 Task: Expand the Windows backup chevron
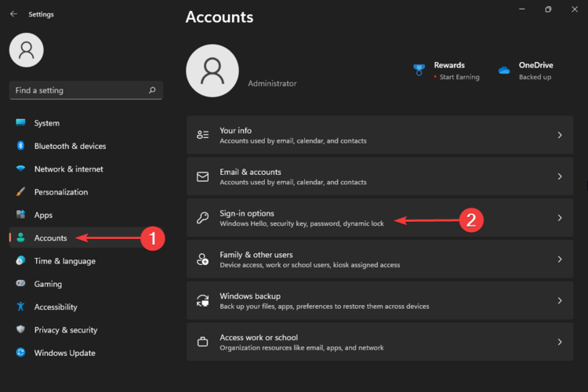point(560,300)
